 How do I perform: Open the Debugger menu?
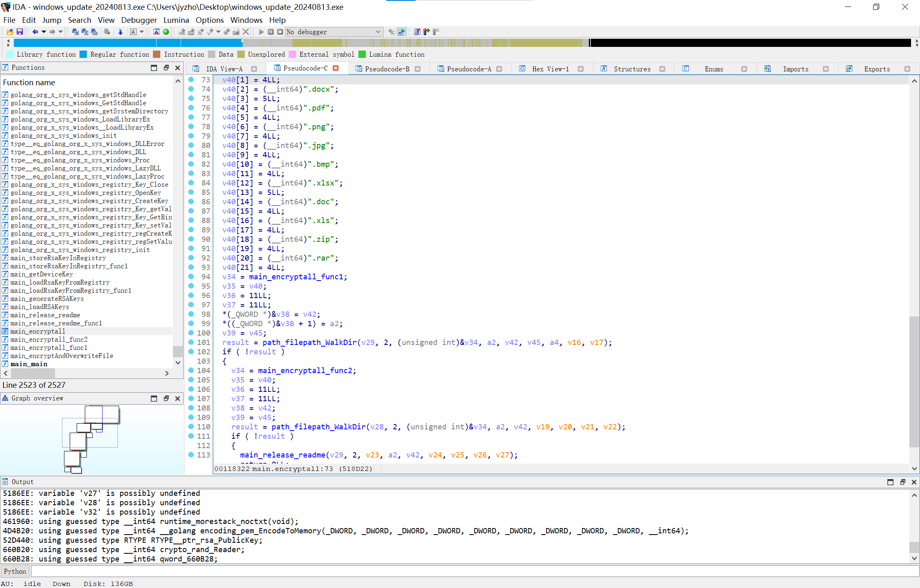[139, 20]
